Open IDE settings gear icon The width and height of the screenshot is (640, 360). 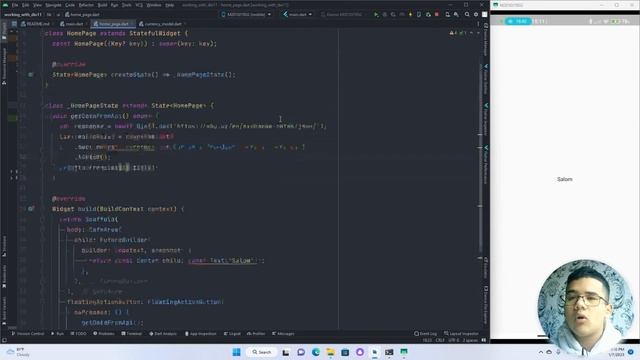[x=476, y=14]
